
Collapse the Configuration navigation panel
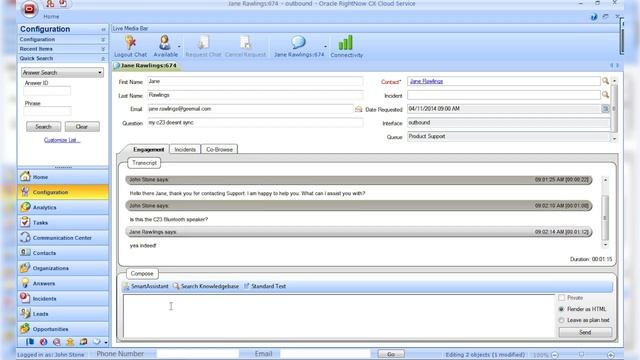click(x=103, y=29)
